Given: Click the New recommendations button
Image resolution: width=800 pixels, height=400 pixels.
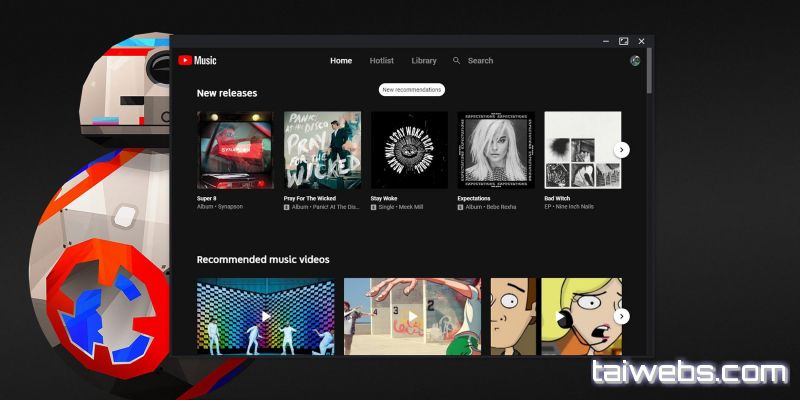Looking at the screenshot, I should coord(411,90).
